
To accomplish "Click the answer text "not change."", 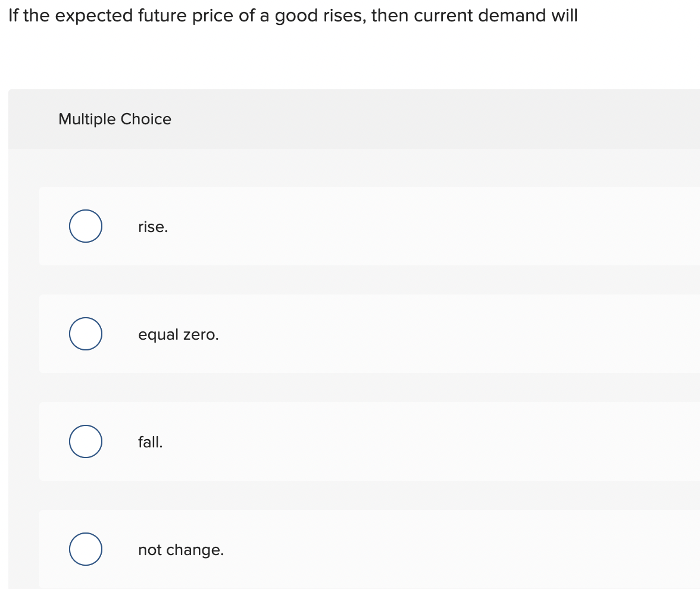I will point(181,550).
